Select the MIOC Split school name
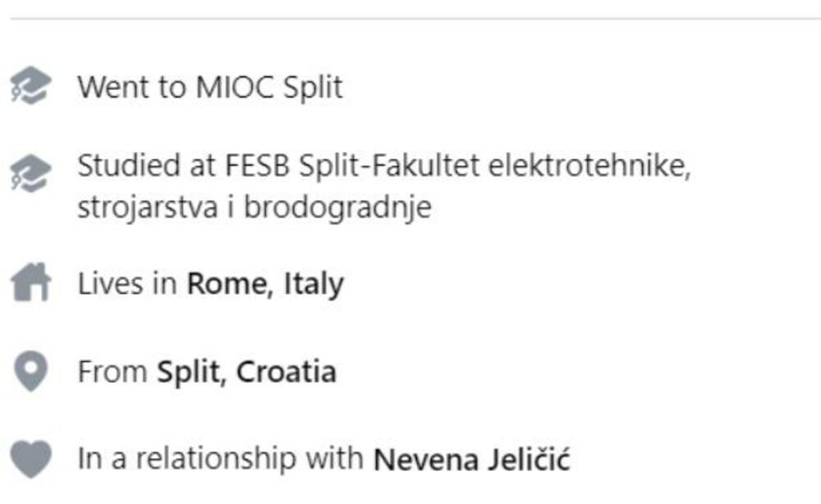The width and height of the screenshot is (821, 504). pos(268,86)
